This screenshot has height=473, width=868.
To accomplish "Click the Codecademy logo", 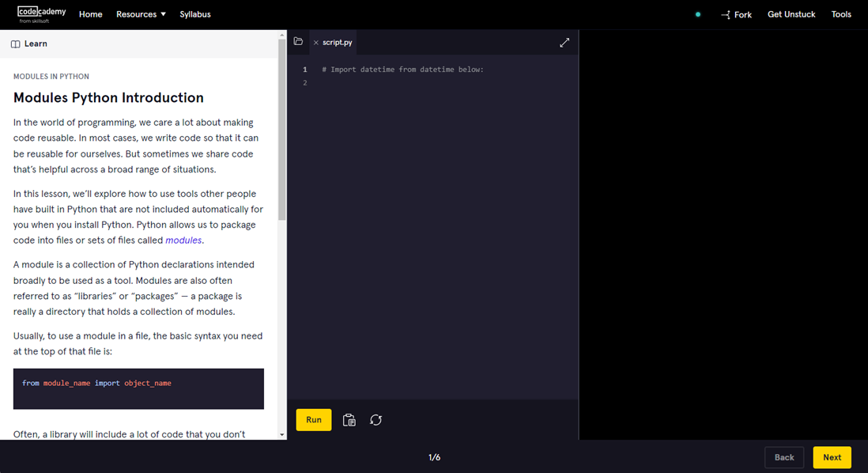I will (41, 14).
